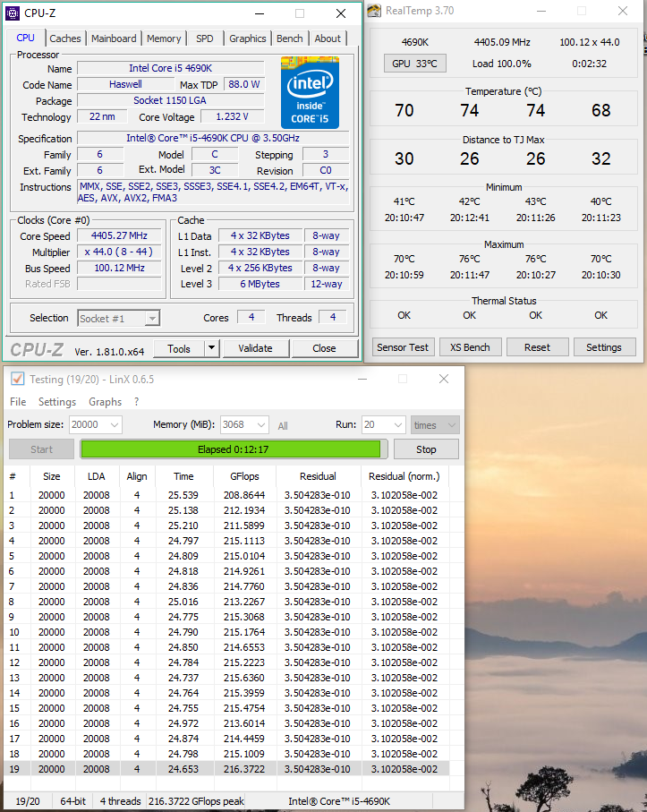Switch to the Mainboard tab
Image resolution: width=647 pixels, height=812 pixels.
point(114,38)
